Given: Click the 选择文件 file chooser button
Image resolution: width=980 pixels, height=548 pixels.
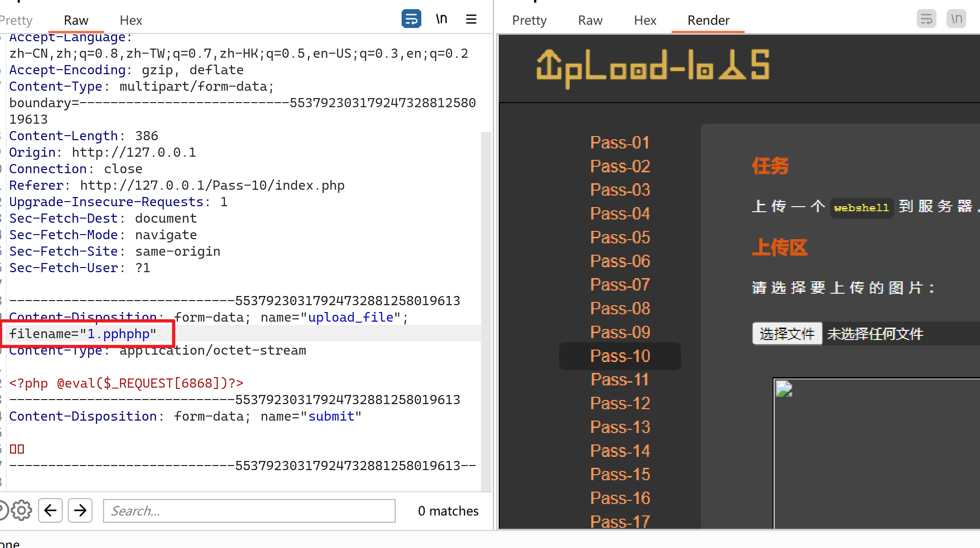Looking at the screenshot, I should [x=787, y=334].
